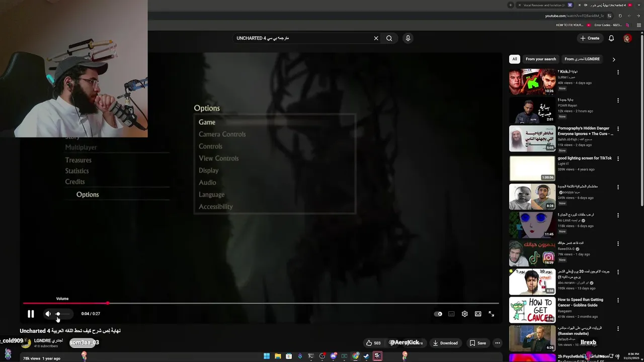Image resolution: width=644 pixels, height=362 pixels.
Task: Enter full screen mode
Action: (492, 314)
